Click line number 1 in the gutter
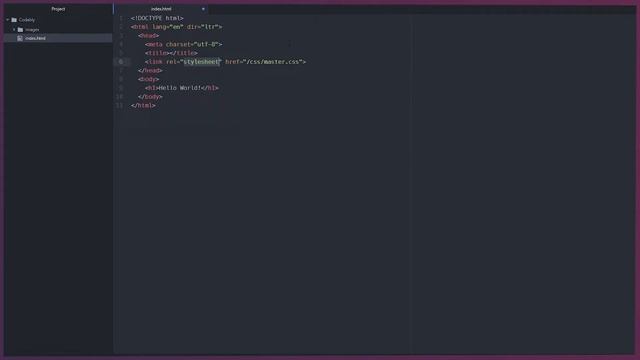 (x=121, y=18)
